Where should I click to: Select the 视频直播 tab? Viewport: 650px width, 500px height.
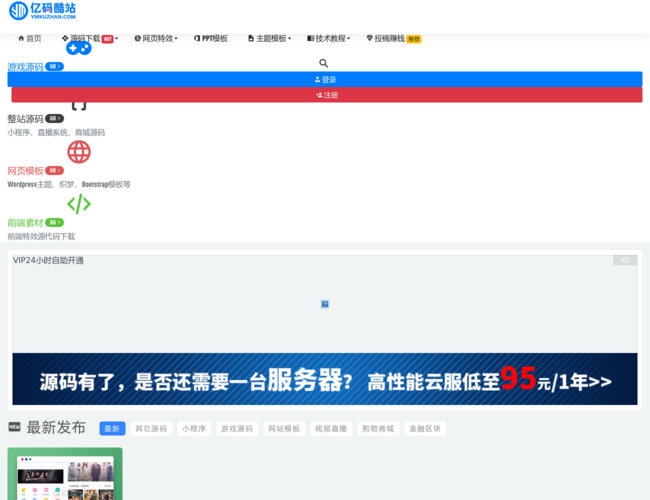[x=331, y=429]
